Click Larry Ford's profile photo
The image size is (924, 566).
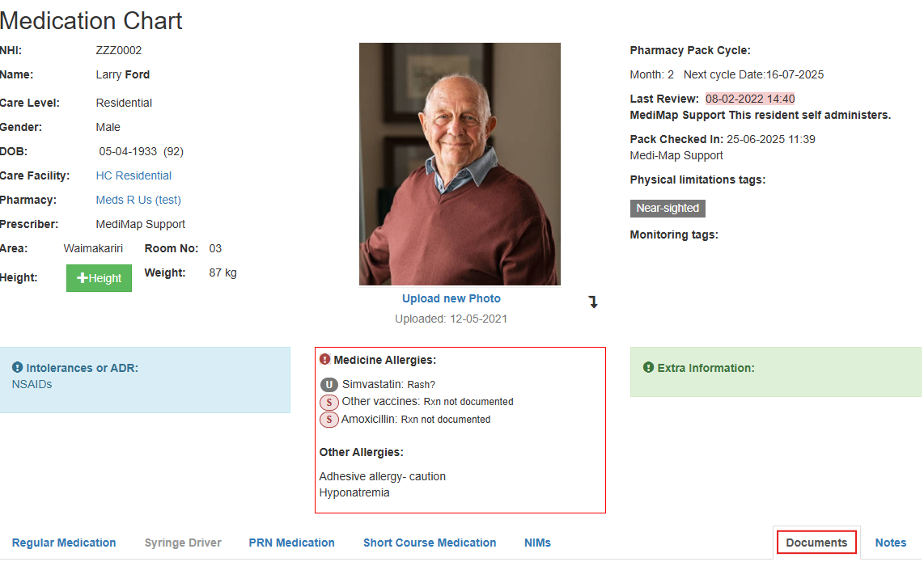pos(460,164)
